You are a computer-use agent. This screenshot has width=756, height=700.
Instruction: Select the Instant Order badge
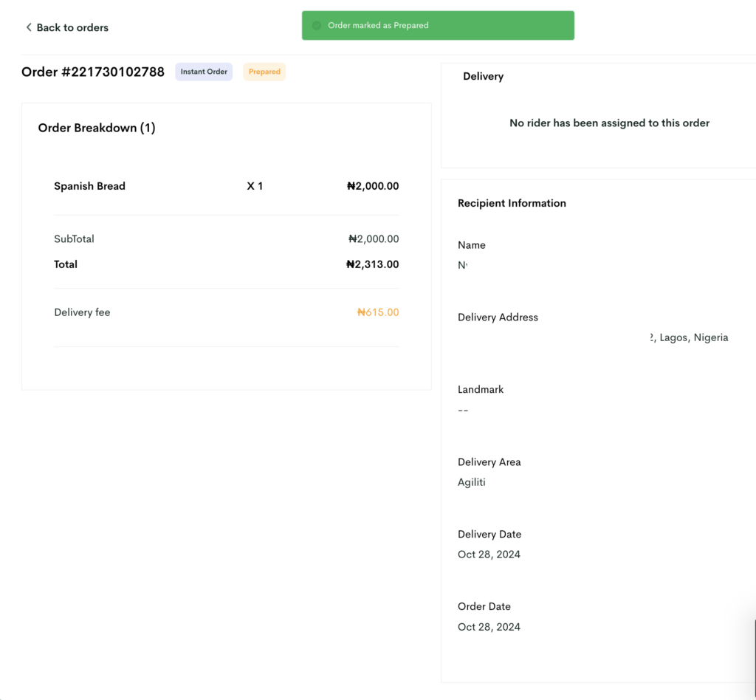pos(204,72)
